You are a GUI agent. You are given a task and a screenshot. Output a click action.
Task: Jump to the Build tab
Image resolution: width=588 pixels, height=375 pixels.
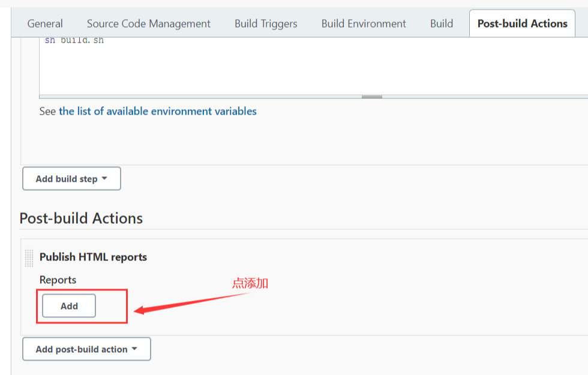tap(442, 24)
